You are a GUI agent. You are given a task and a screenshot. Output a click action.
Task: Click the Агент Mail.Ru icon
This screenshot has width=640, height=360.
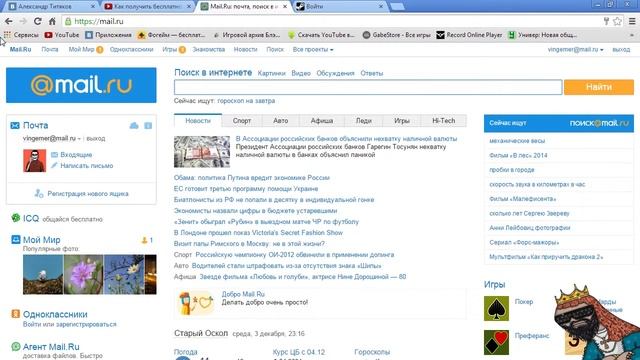(x=16, y=347)
